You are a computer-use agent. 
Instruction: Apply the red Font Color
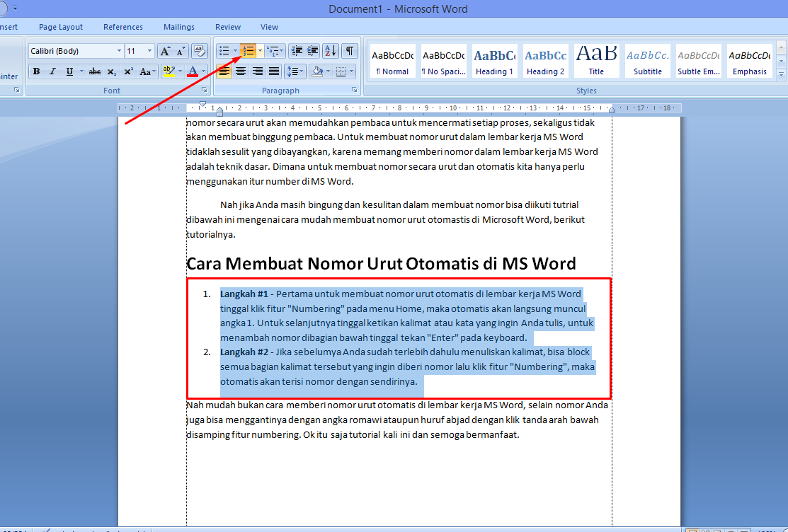pos(193,71)
